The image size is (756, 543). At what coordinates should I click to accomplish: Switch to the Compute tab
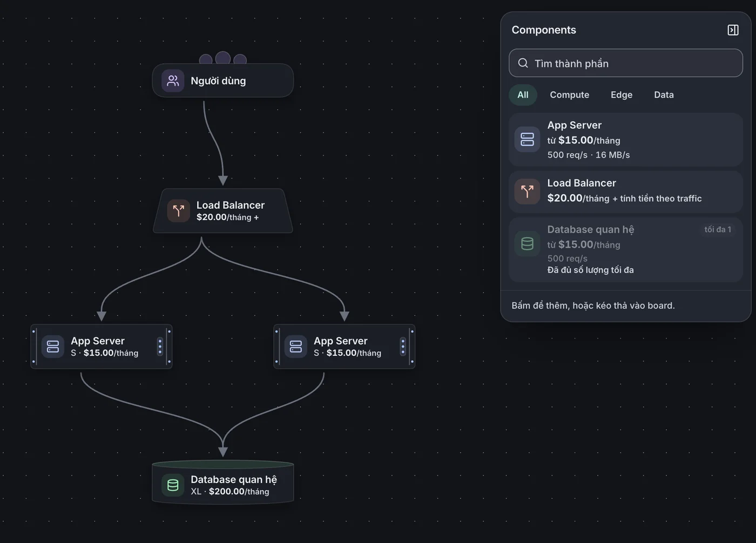coord(569,95)
